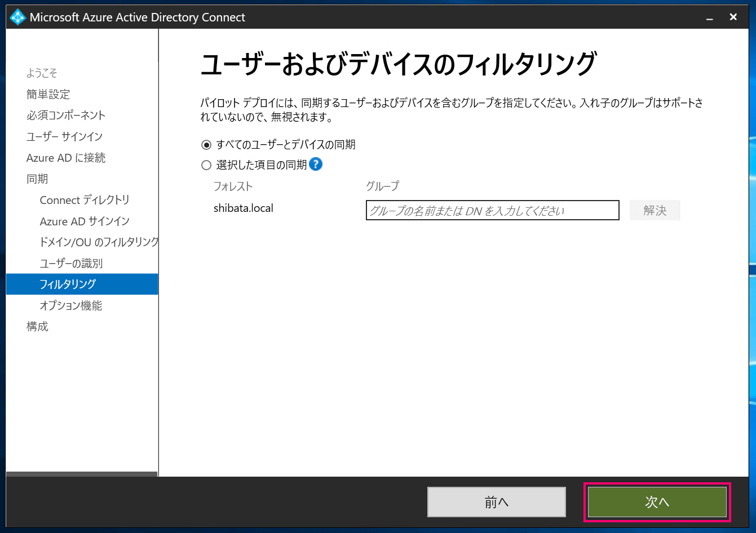Open the Azure AD サインイン sub-step

pos(85,221)
